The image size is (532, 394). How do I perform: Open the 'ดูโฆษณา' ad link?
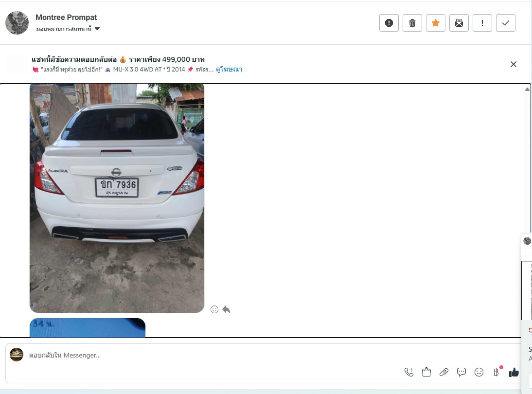[x=229, y=70]
